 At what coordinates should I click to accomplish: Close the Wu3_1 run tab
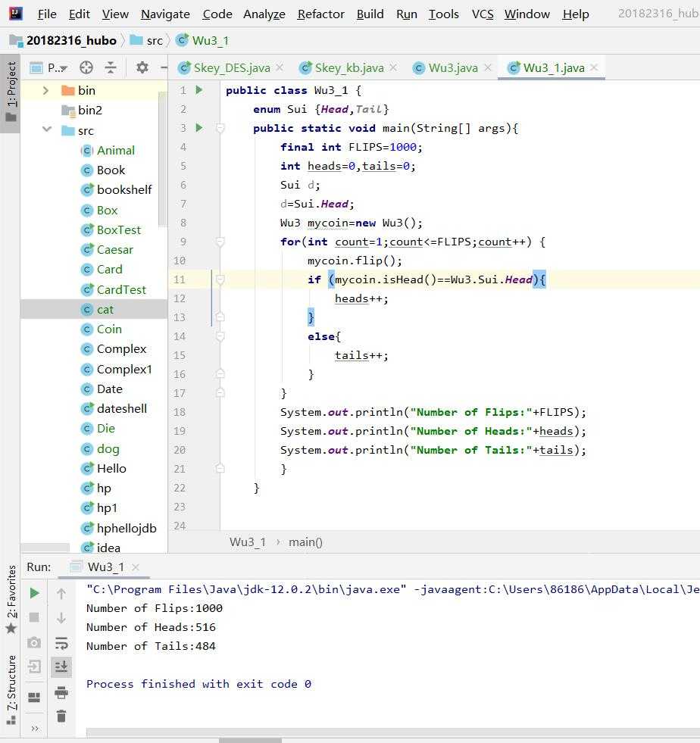[136, 567]
